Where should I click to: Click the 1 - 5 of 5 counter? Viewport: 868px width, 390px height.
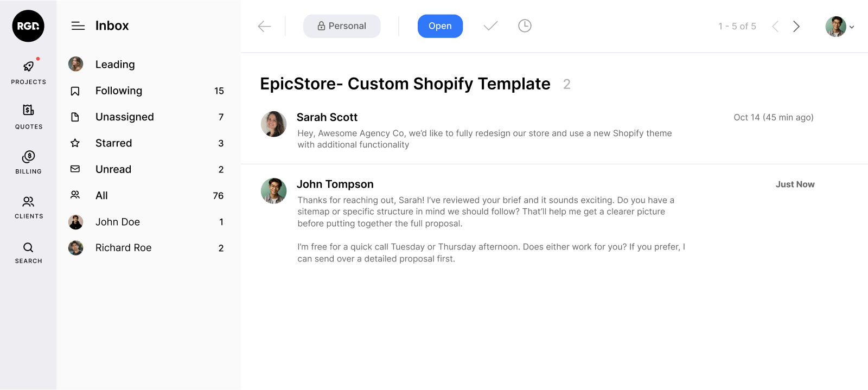click(x=737, y=26)
